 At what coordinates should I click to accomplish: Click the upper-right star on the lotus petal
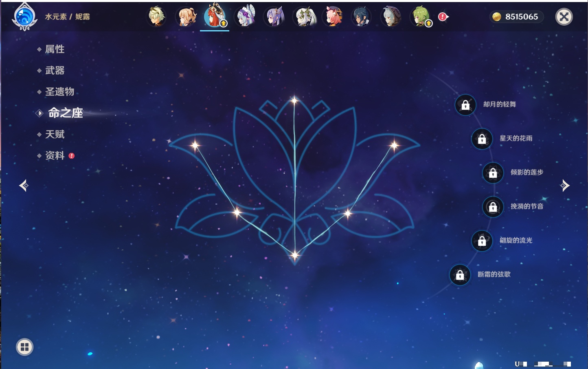394,145
